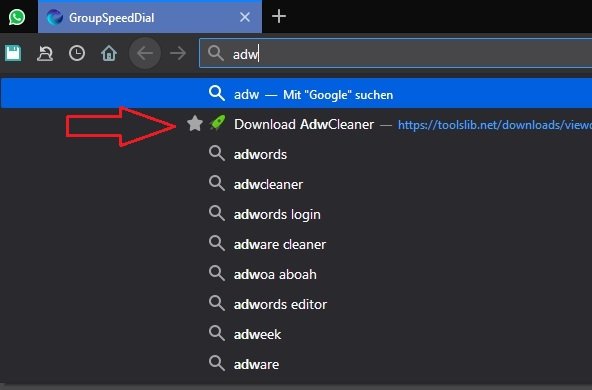Click the bookmark star beside AdwCleaner
The image size is (592, 390).
coord(195,123)
